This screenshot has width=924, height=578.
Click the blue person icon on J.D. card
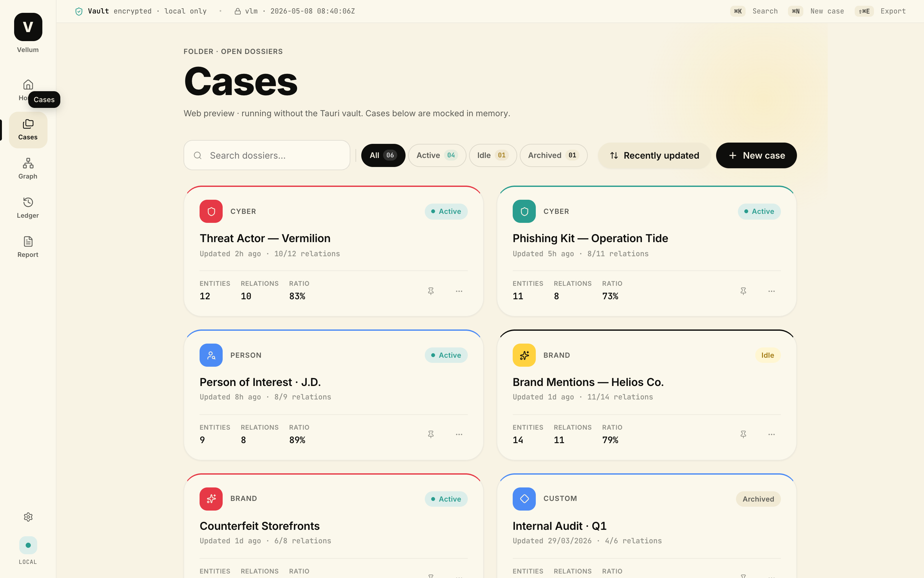(x=211, y=355)
